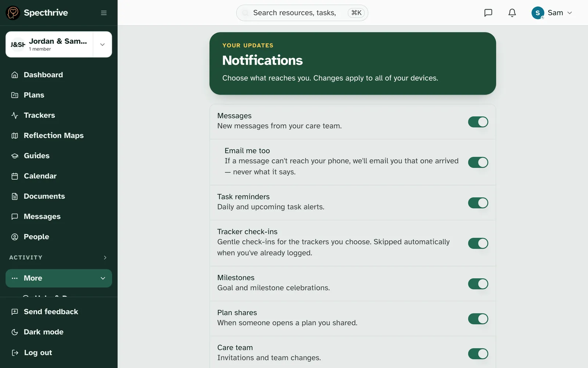588x368 pixels.
Task: Click the Specthrive logo icon
Action: point(13,13)
